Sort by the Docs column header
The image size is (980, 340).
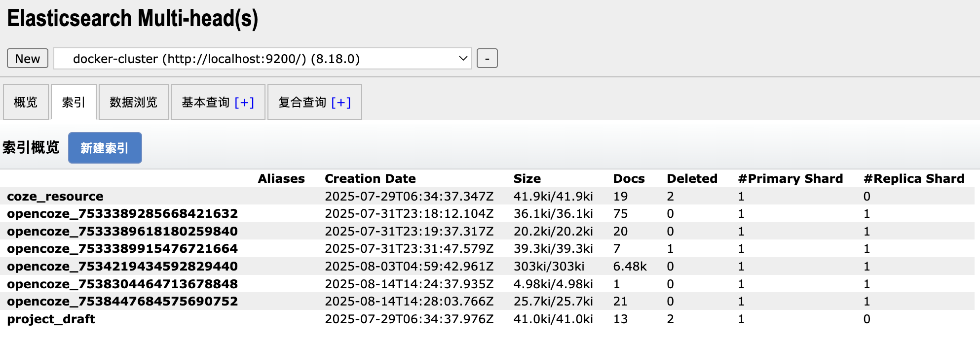[629, 178]
